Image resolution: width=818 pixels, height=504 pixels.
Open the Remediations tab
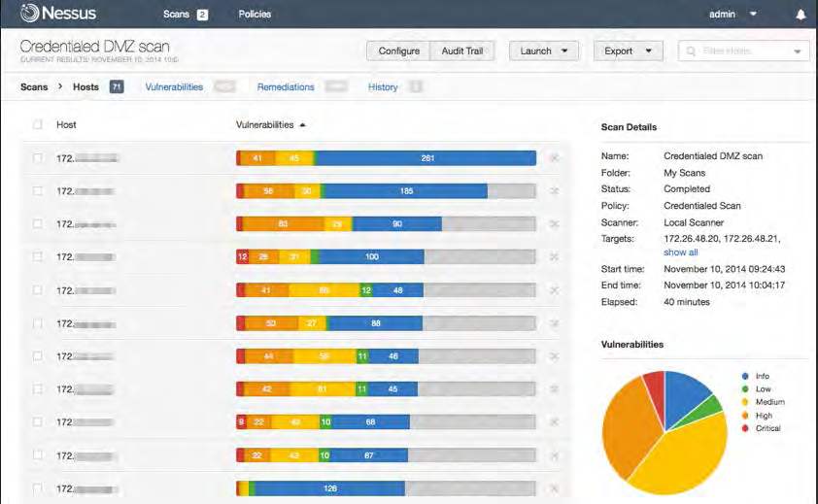coord(286,87)
